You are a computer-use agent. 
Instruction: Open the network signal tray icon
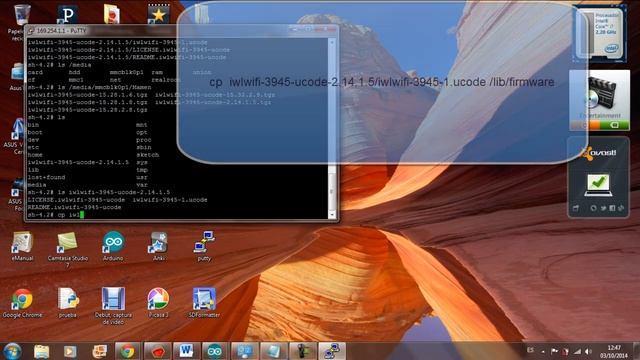pyautogui.click(x=577, y=351)
